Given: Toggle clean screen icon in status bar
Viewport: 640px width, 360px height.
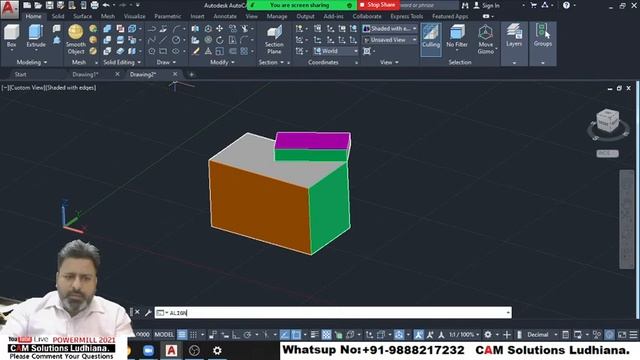Looking at the screenshot, I should (622, 335).
